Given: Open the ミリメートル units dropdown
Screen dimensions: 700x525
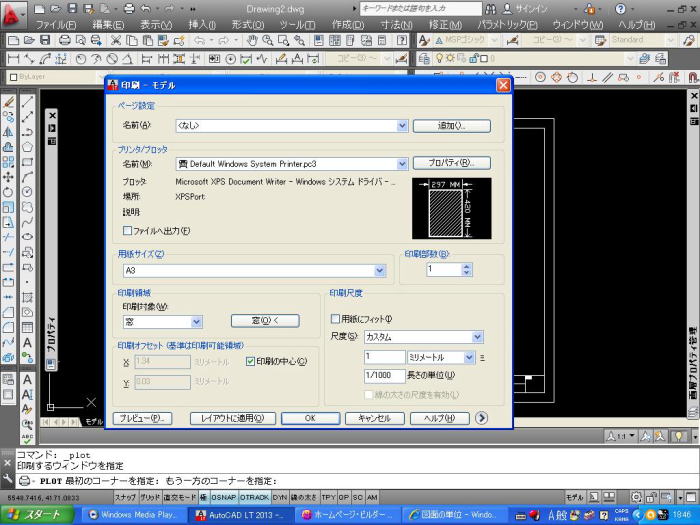Looking at the screenshot, I should pos(469,357).
